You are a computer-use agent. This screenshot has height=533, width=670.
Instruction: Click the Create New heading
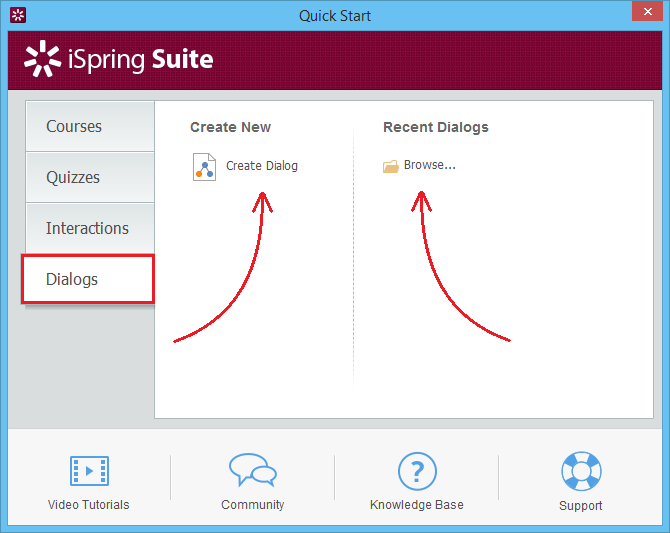pos(230,127)
